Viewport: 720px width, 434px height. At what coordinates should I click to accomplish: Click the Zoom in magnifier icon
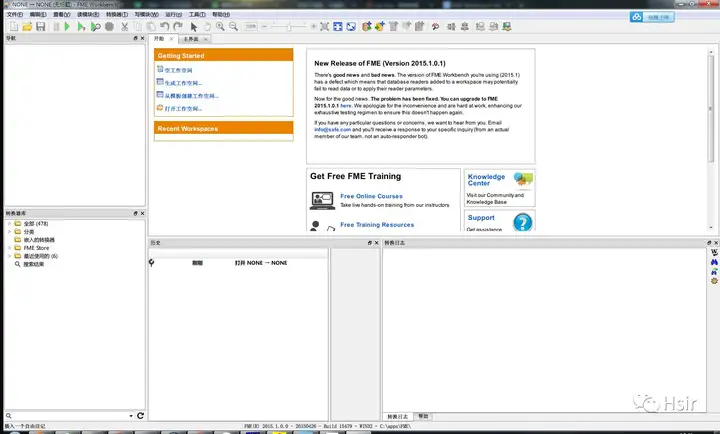(220, 27)
